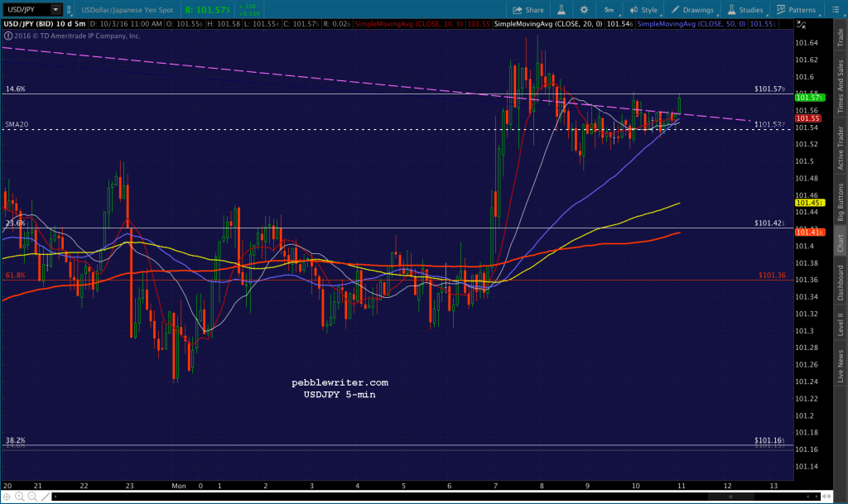Open the USD/JPY symbol dropdown arrow
The width and height of the screenshot is (848, 504).
(55, 10)
